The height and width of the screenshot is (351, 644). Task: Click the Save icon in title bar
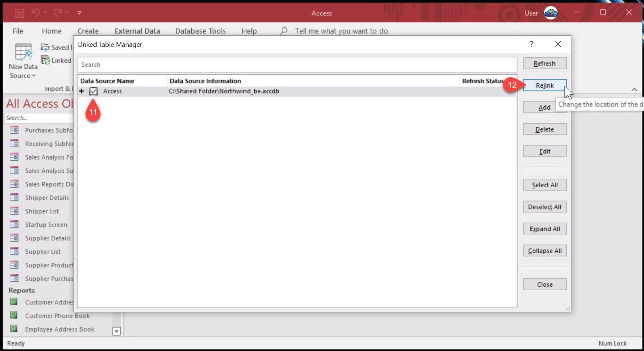pos(20,13)
